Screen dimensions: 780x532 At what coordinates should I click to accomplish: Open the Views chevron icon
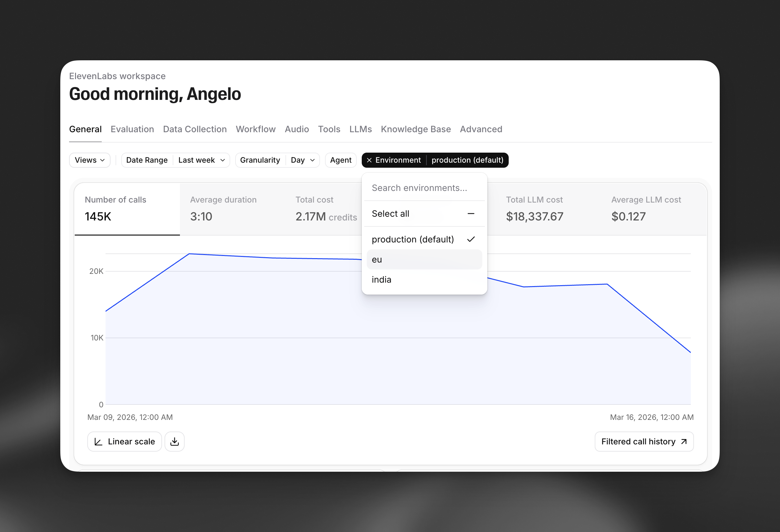102,160
